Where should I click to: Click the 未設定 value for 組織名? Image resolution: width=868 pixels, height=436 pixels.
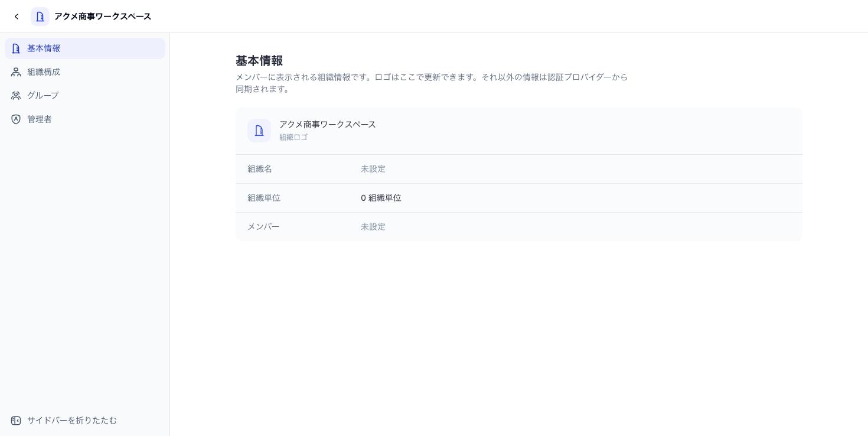373,169
